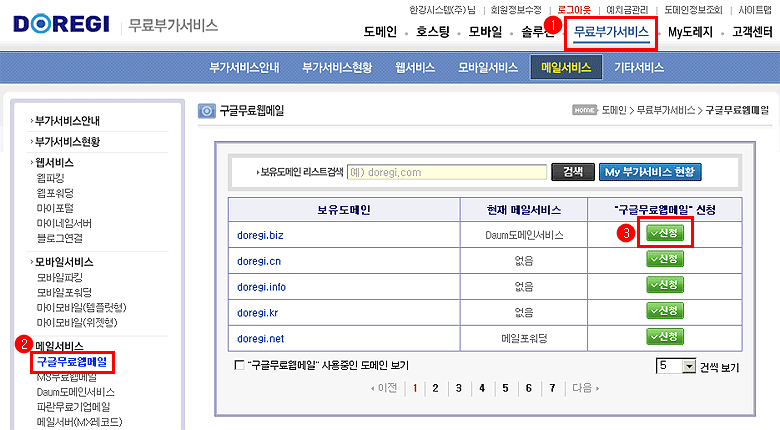Open doregi.cn domain link
780x430 pixels.
(x=259, y=261)
